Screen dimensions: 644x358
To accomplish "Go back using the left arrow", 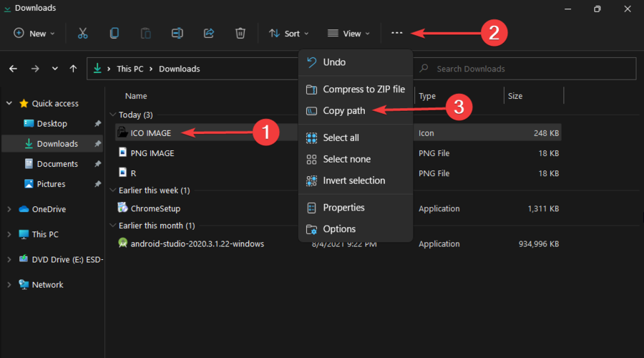I will (13, 69).
